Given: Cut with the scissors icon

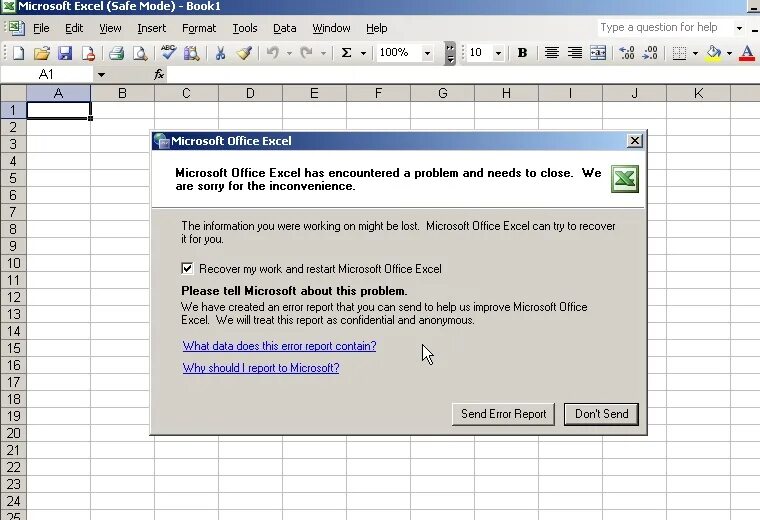Looking at the screenshot, I should click(x=220, y=53).
